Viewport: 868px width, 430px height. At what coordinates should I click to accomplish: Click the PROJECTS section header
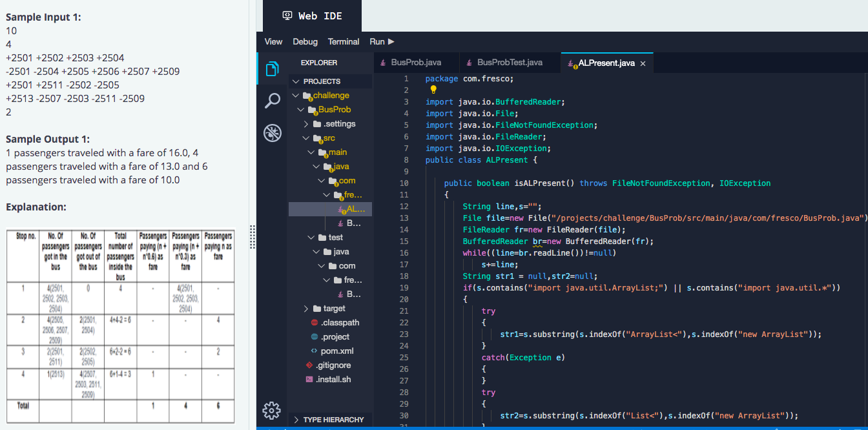click(320, 81)
